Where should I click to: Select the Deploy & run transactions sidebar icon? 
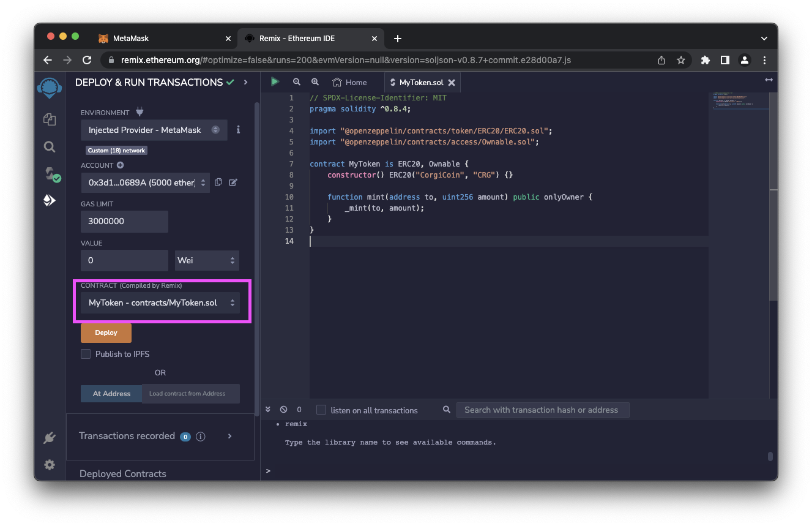tap(50, 200)
